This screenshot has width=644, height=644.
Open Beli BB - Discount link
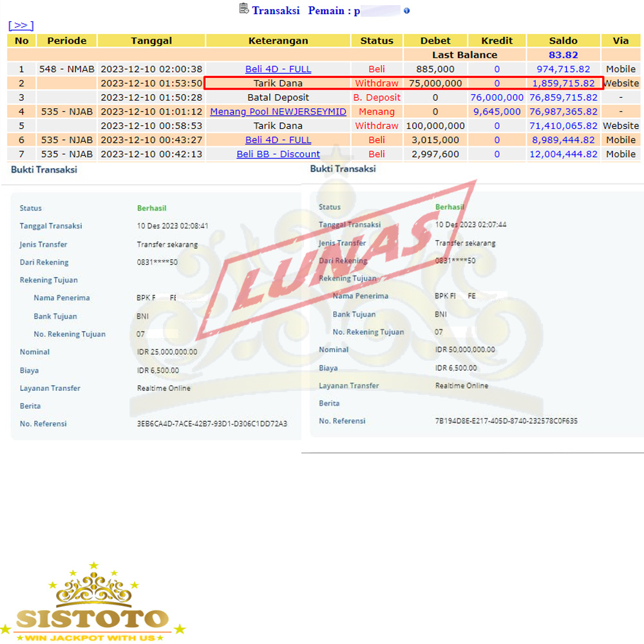(278, 154)
